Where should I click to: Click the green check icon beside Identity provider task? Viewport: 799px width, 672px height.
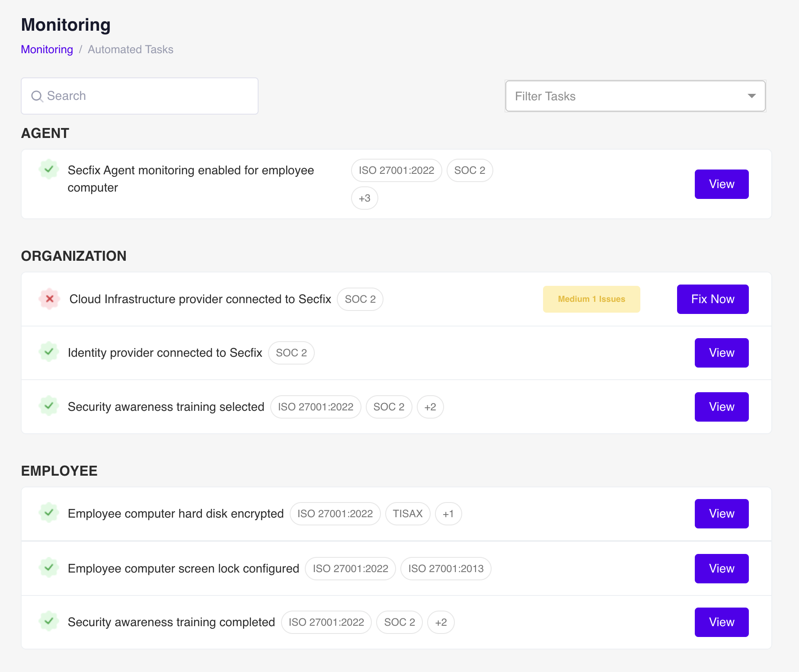click(x=49, y=352)
